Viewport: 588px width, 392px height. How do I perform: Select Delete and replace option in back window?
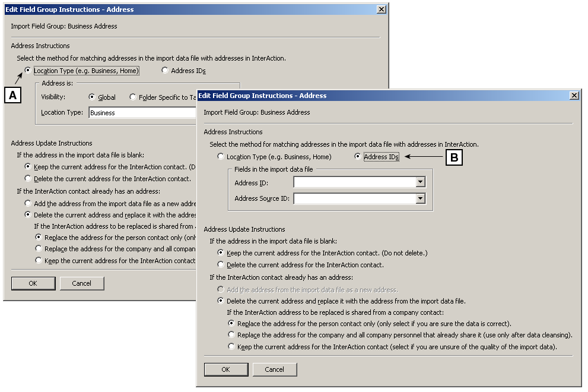(x=28, y=214)
